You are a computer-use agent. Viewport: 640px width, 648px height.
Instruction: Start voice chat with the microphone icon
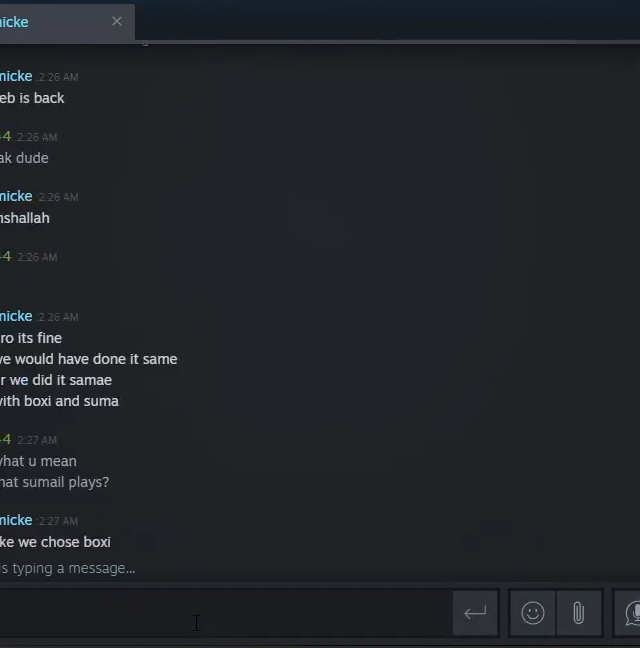[x=628, y=613]
